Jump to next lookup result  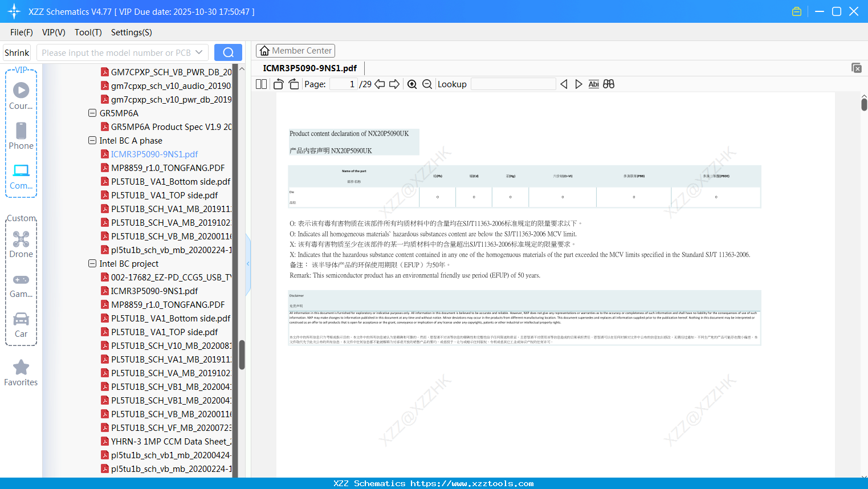(578, 84)
